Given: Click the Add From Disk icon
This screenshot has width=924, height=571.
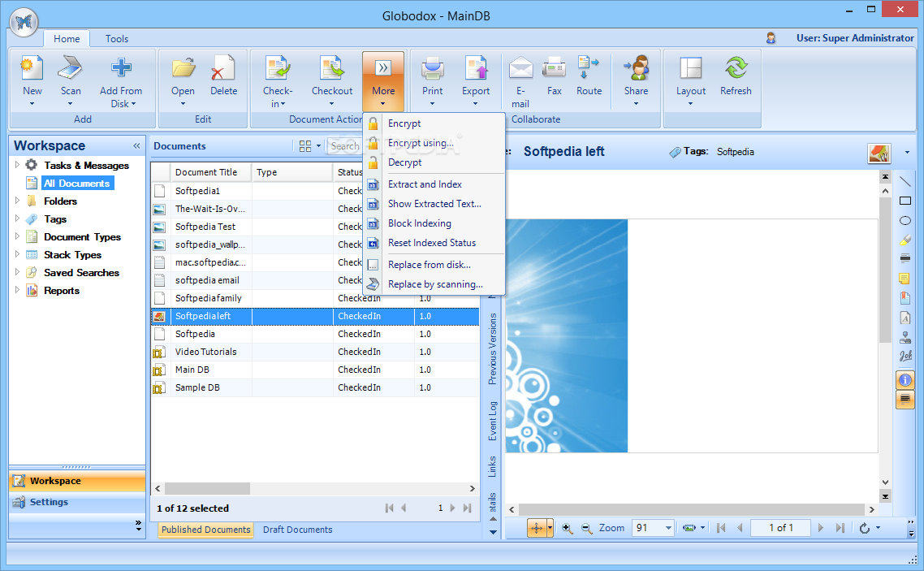Looking at the screenshot, I should coord(121,67).
